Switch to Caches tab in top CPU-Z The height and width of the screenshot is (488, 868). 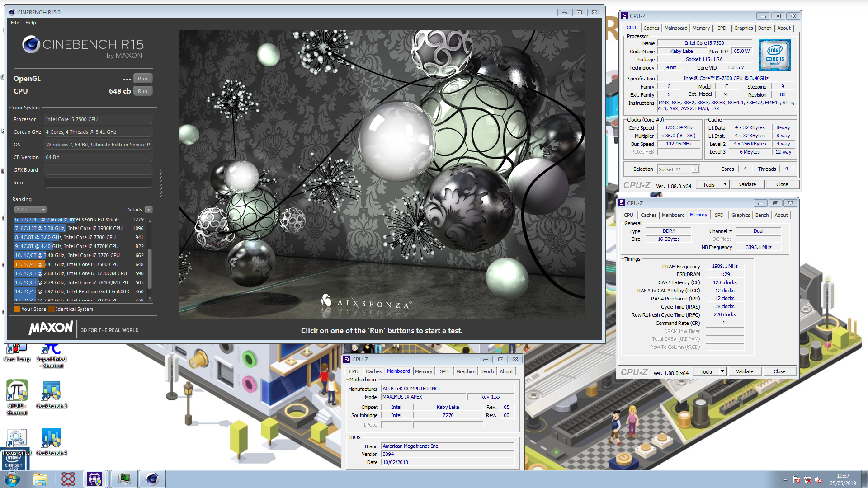pyautogui.click(x=651, y=28)
